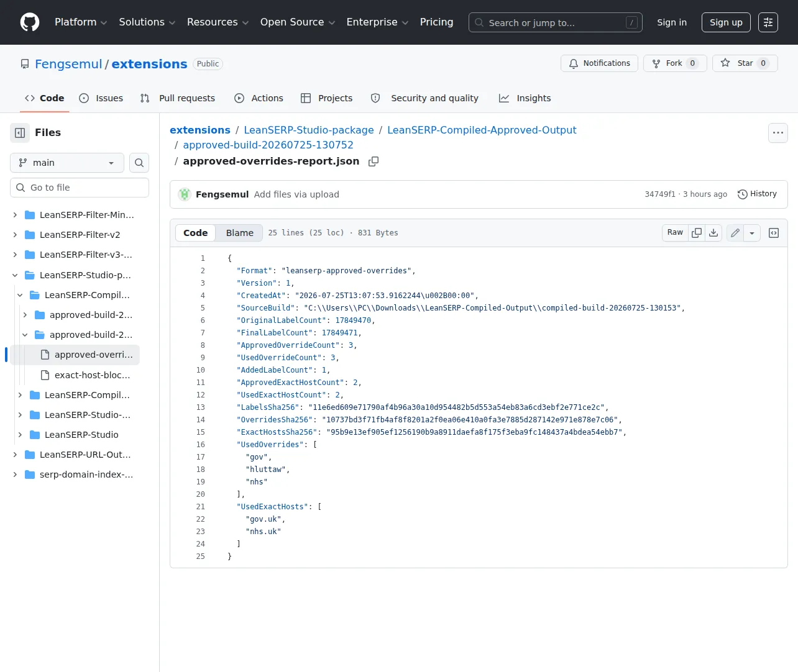Open the Fengsemul owner profile link
This screenshot has height=672, width=798.
pos(68,64)
